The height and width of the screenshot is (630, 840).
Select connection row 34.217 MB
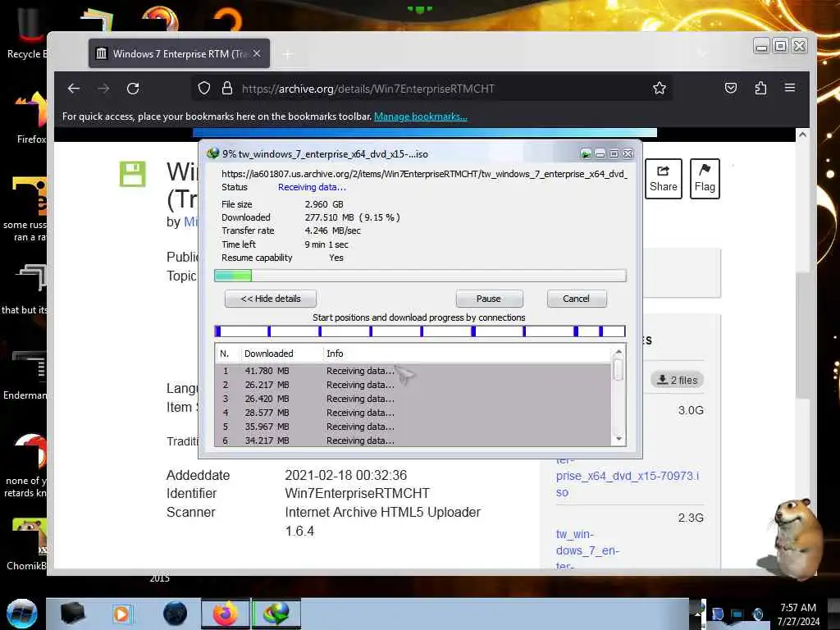[413, 440]
